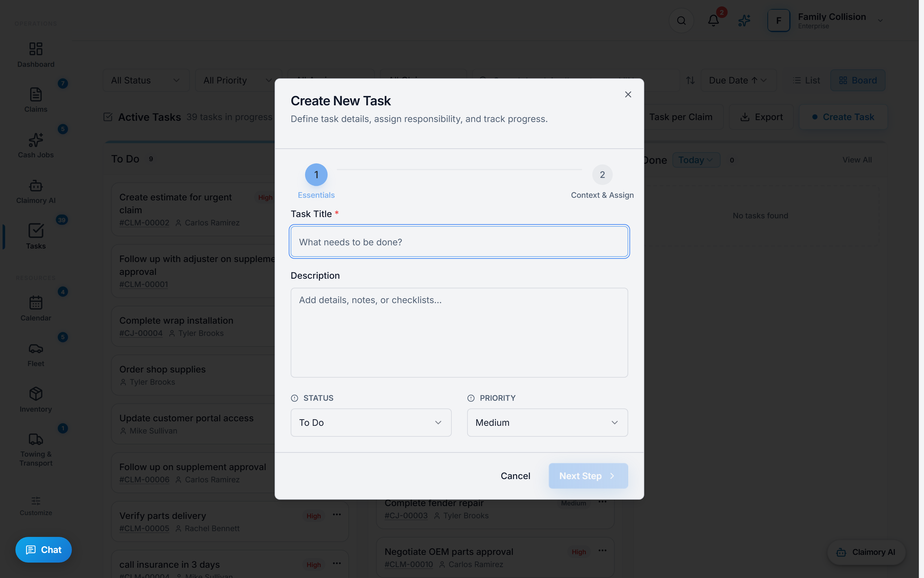Expand the Family Collision account menu
Image resolution: width=924 pixels, height=578 pixels.
pos(826,20)
